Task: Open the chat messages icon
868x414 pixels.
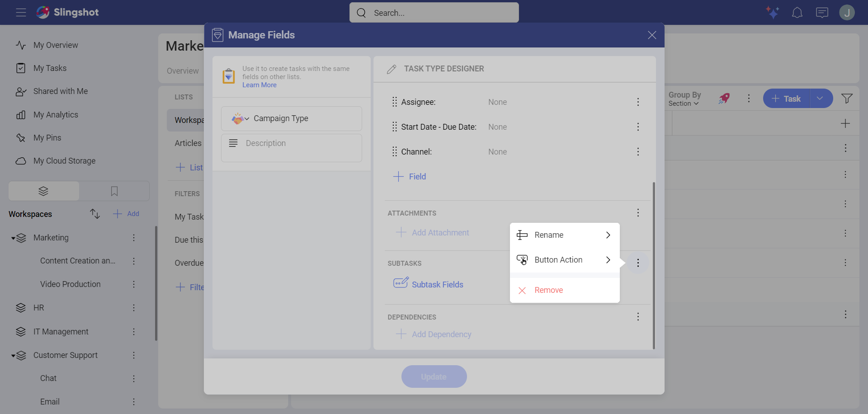Action: [822, 13]
